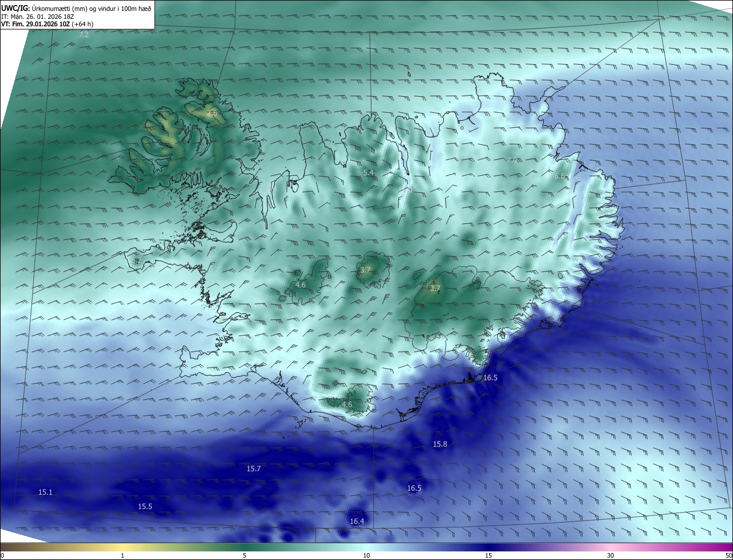Image resolution: width=733 pixels, height=560 pixels.
Task: Click the 1 tick on color scale
Action: pyautogui.click(x=123, y=555)
